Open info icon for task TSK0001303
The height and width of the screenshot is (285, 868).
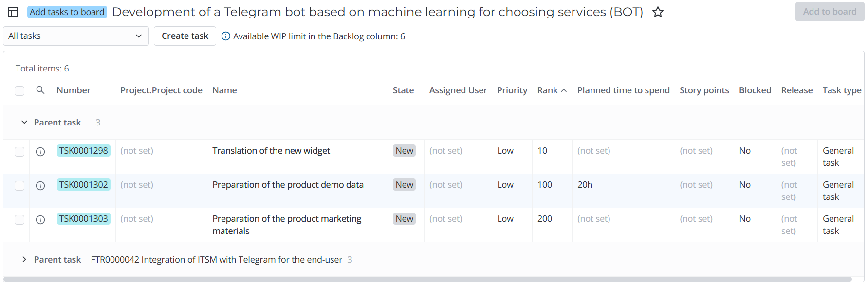40,220
